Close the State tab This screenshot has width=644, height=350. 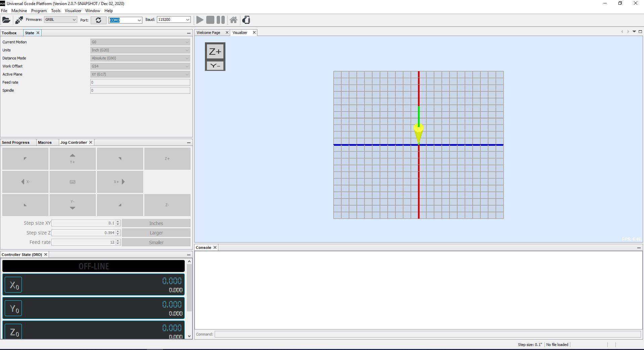38,33
